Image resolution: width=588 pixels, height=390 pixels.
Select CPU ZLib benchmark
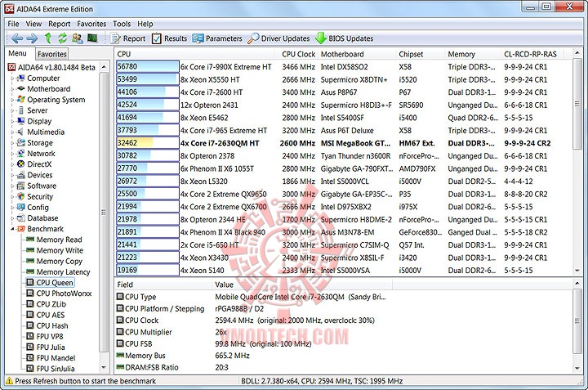pyautogui.click(x=51, y=304)
